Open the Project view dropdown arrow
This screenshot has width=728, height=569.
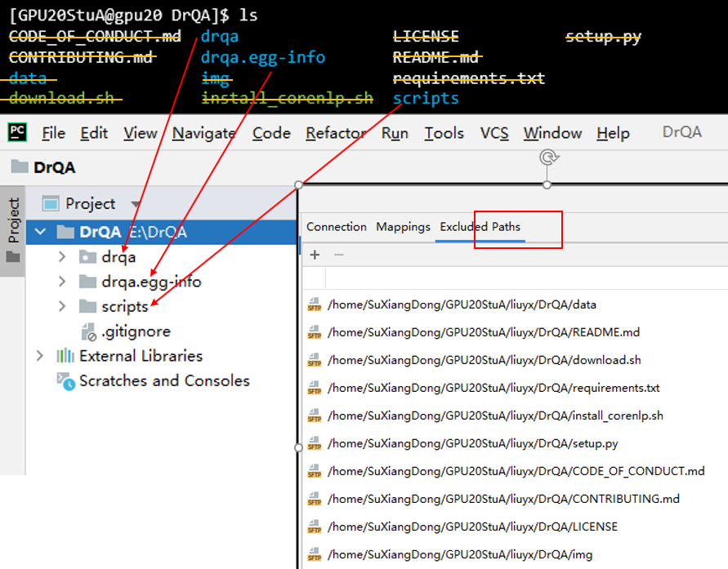136,203
